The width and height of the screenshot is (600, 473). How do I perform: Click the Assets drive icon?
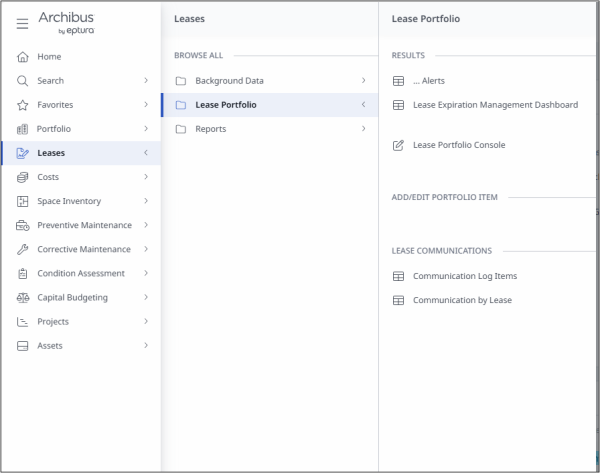[23, 346]
